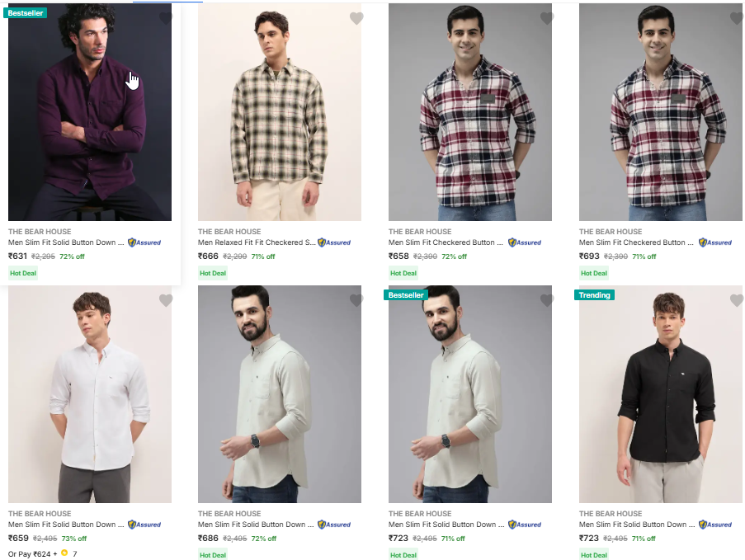The width and height of the screenshot is (745, 560).
Task: Open white solid shirt product image
Action: click(90, 394)
